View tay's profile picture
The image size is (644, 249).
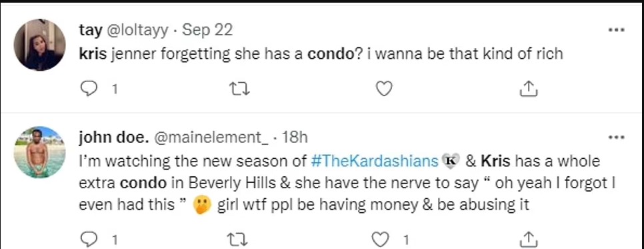[x=39, y=45]
